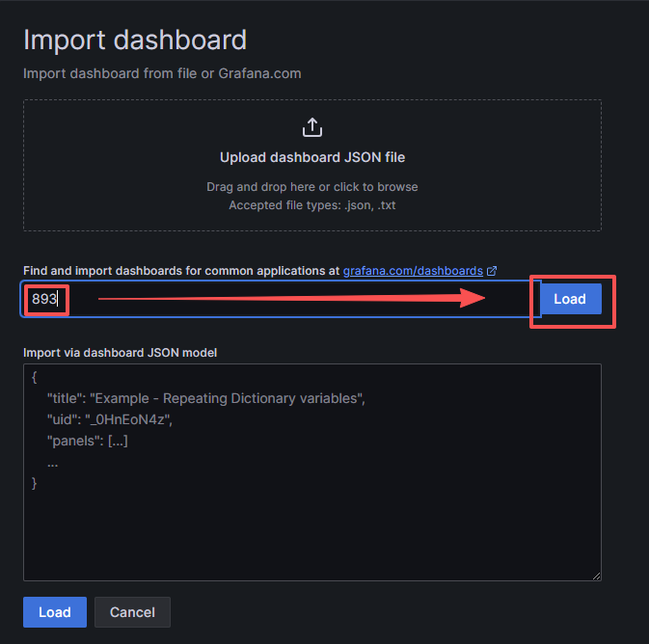The width and height of the screenshot is (649, 644).
Task: Click 'Drag and drop here or click to browse'
Action: tap(312, 187)
